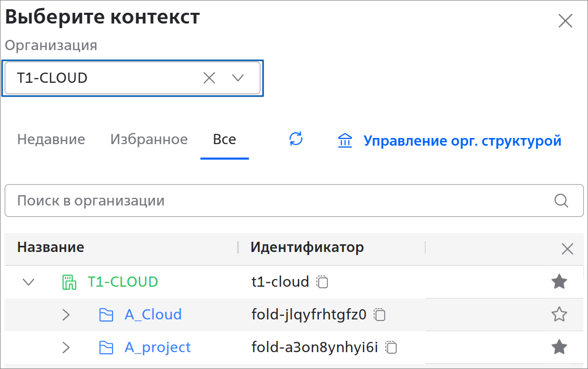Unstar the A_project folder

coord(559,348)
